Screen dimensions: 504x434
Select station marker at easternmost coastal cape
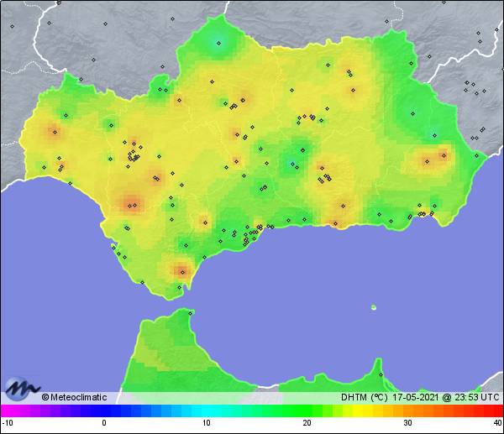click(476, 156)
